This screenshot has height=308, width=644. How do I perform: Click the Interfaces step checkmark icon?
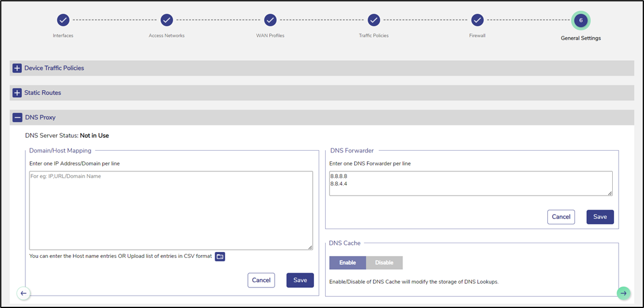(x=63, y=20)
